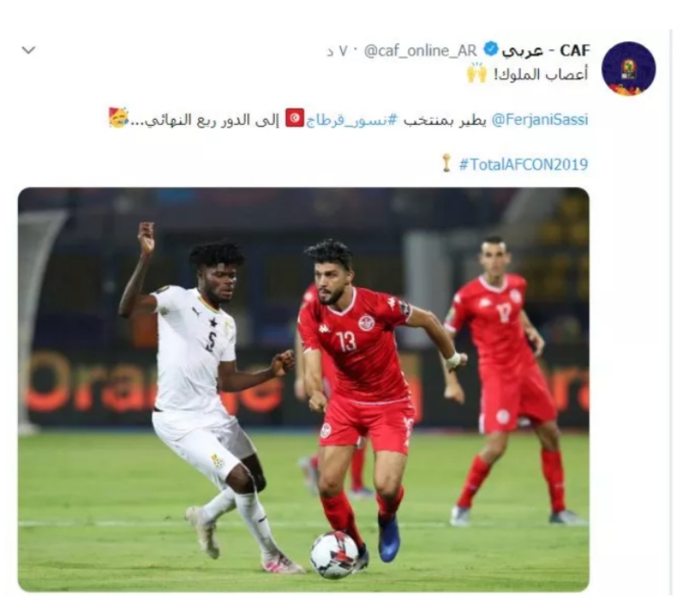Viewport: 689px width, 616px height.
Task: Open the #نسور_قرطاج hashtag
Action: [351, 120]
